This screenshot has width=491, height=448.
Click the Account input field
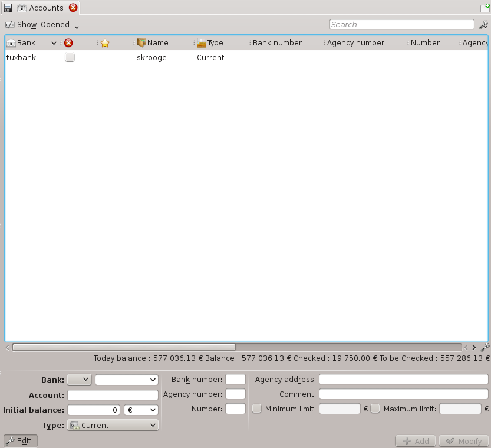click(x=113, y=395)
